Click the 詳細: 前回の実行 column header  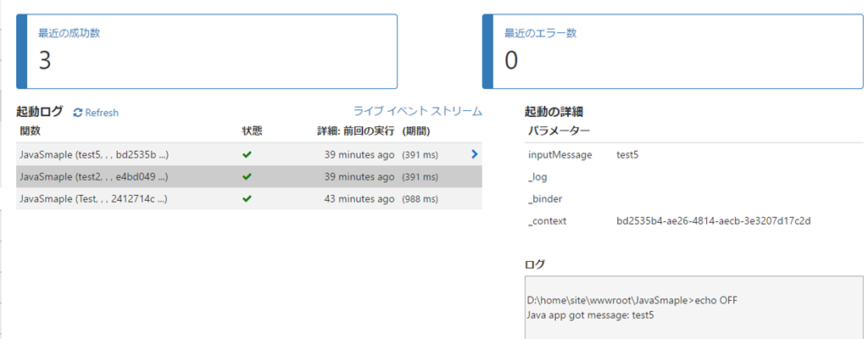349,131
